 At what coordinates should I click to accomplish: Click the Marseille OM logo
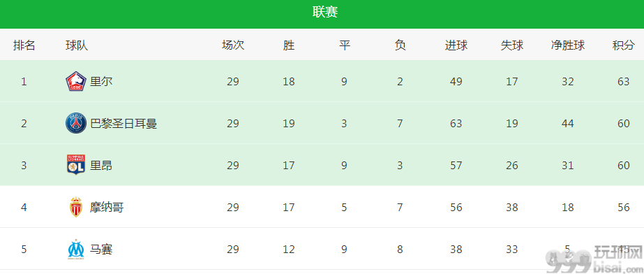(x=76, y=250)
